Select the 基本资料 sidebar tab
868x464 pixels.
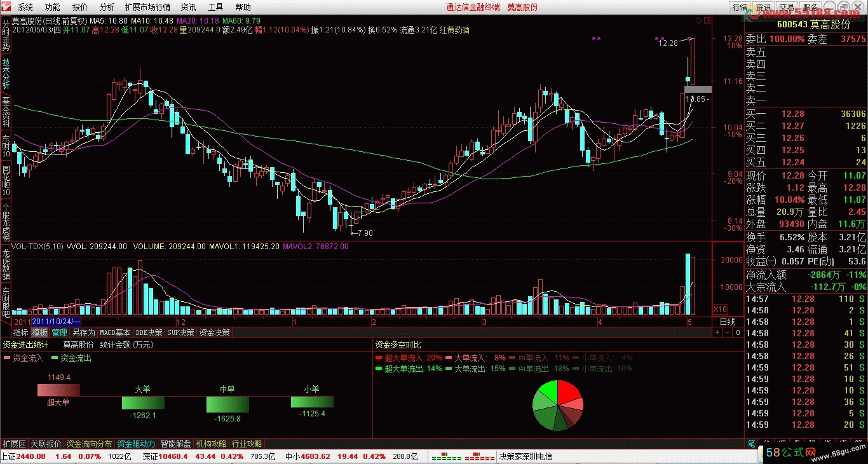pos(6,112)
